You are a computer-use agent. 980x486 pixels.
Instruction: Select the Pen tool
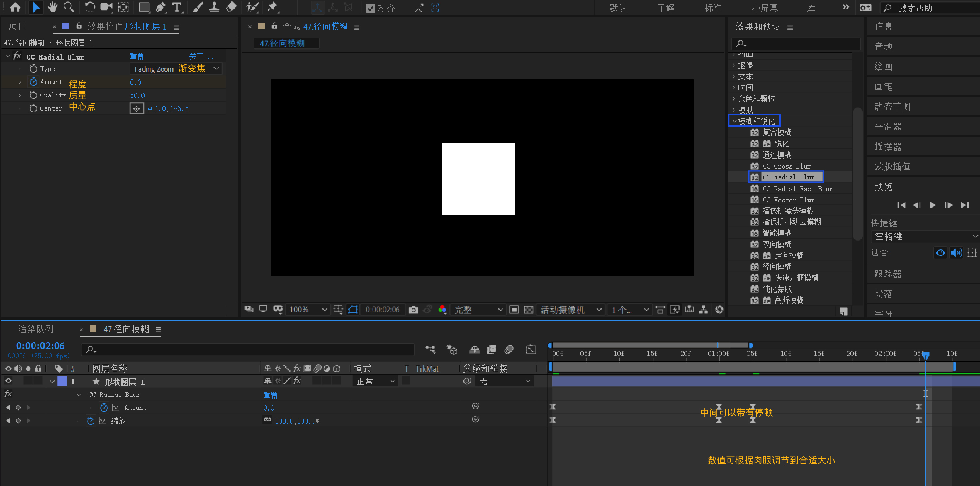[161, 7]
